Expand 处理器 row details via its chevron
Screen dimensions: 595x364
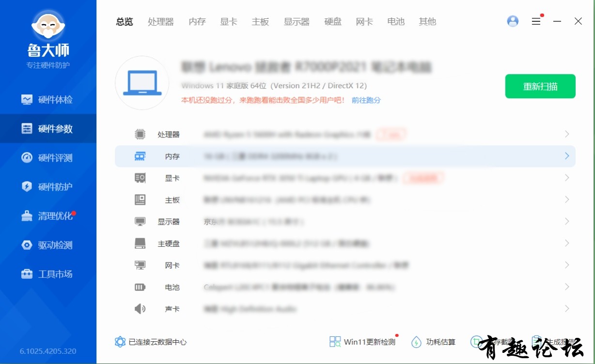[x=567, y=134]
